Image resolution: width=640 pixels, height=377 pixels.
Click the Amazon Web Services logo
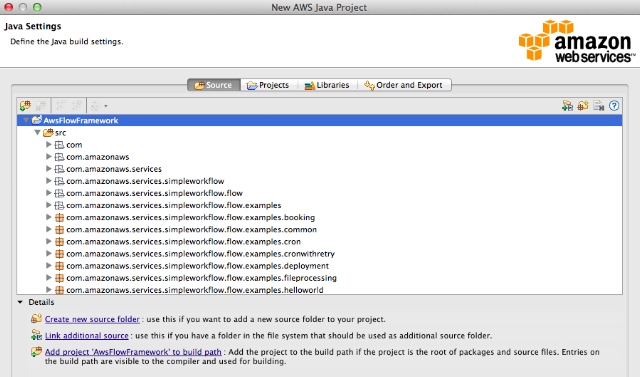point(576,42)
